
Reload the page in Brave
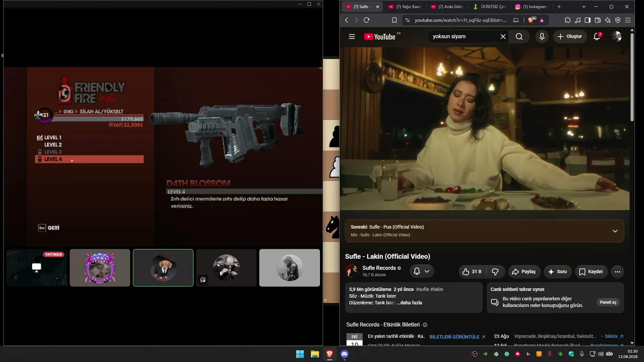click(366, 20)
